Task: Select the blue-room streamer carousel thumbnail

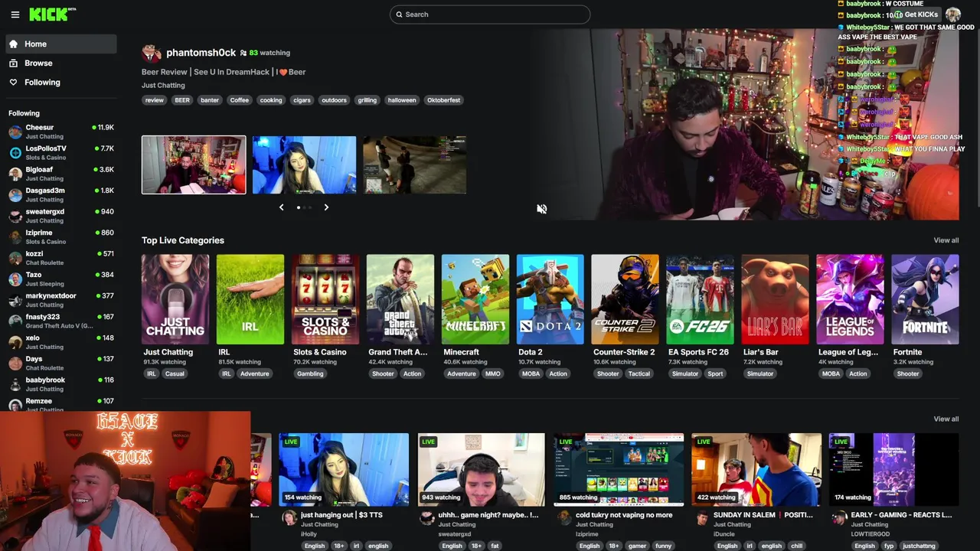Action: (304, 165)
